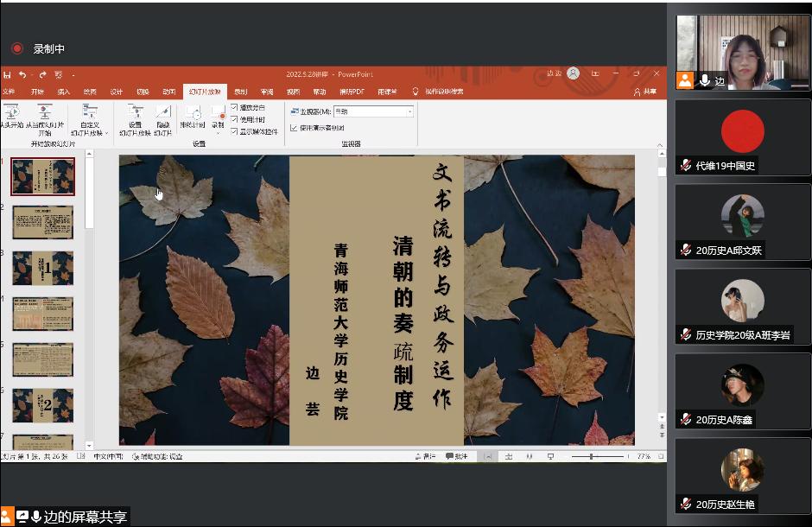812x527 pixels.
Task: Toggle the Play Narrations checkbox
Action: pyautogui.click(x=234, y=107)
